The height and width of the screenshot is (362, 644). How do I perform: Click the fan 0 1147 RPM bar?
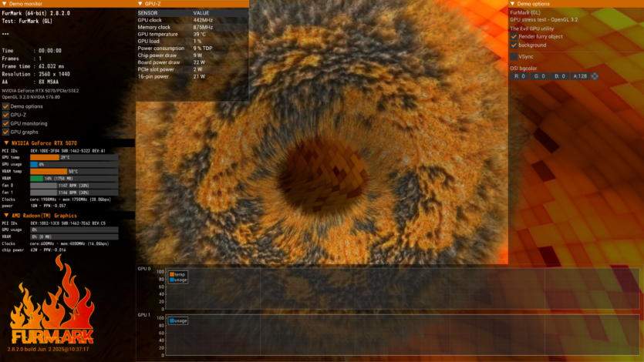click(x=74, y=186)
